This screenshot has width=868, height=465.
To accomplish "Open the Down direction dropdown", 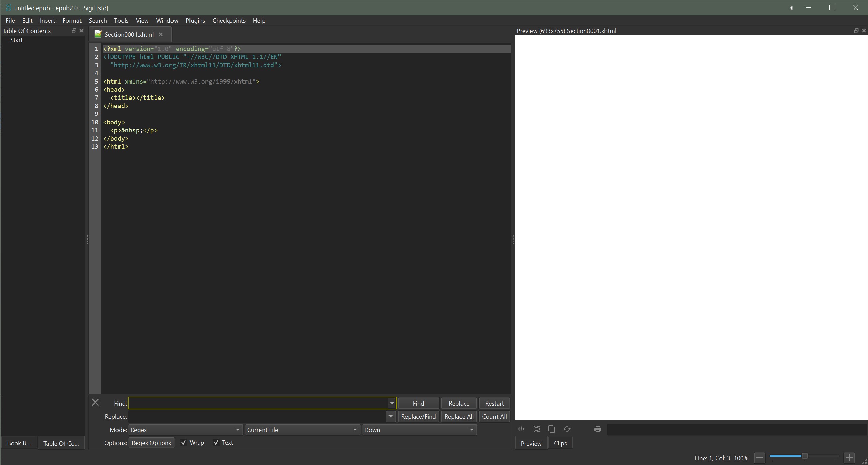I will click(x=419, y=430).
